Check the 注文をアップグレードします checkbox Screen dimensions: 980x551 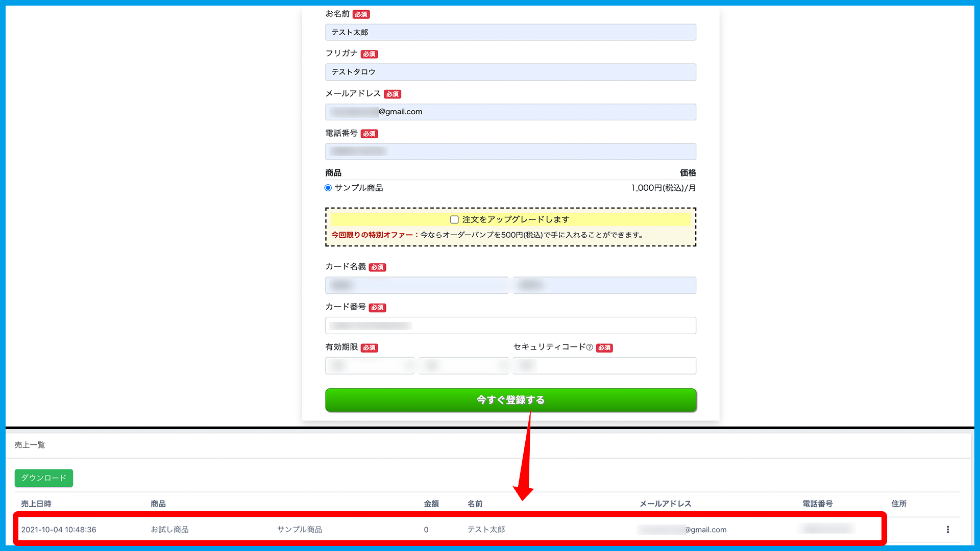(x=454, y=219)
